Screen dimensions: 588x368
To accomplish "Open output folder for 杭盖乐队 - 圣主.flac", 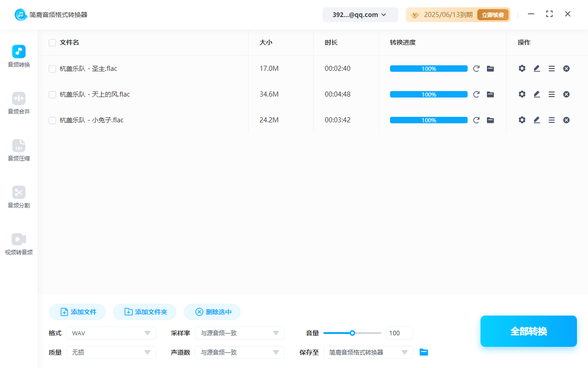I will [490, 68].
